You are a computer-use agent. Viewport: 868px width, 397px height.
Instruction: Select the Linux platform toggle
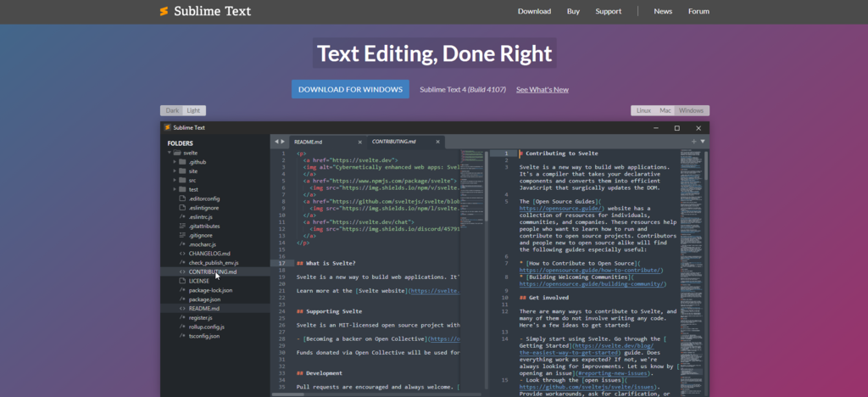tap(643, 110)
